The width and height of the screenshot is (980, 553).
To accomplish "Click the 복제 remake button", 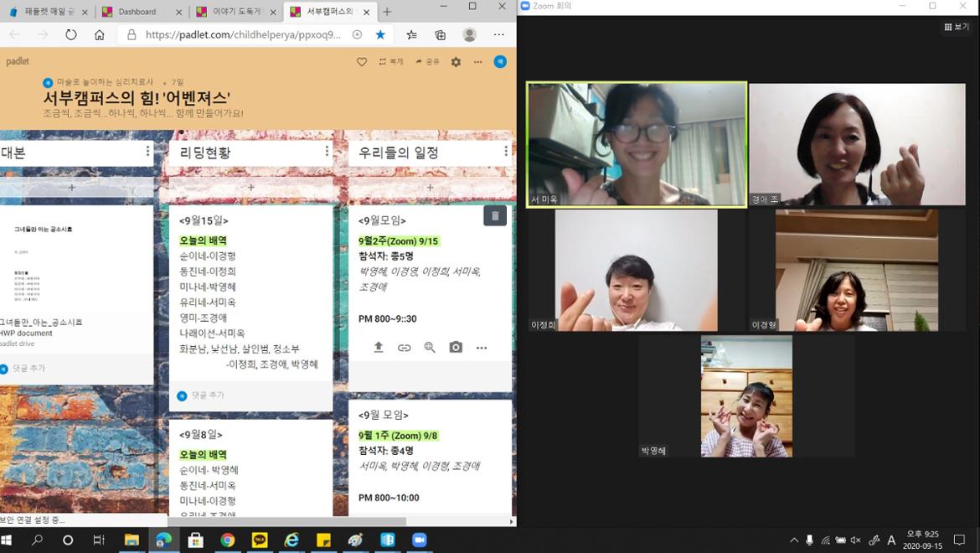I will pyautogui.click(x=391, y=62).
